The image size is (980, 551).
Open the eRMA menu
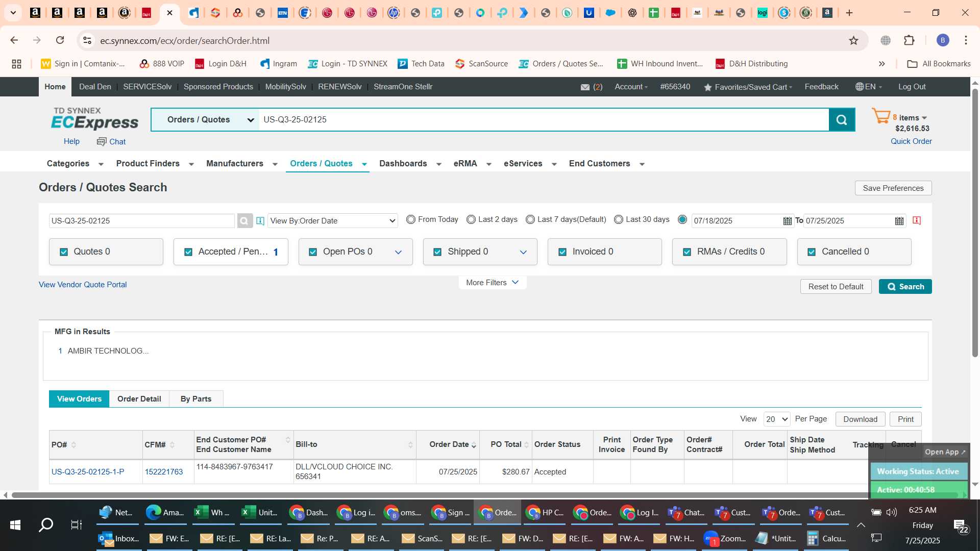point(472,164)
